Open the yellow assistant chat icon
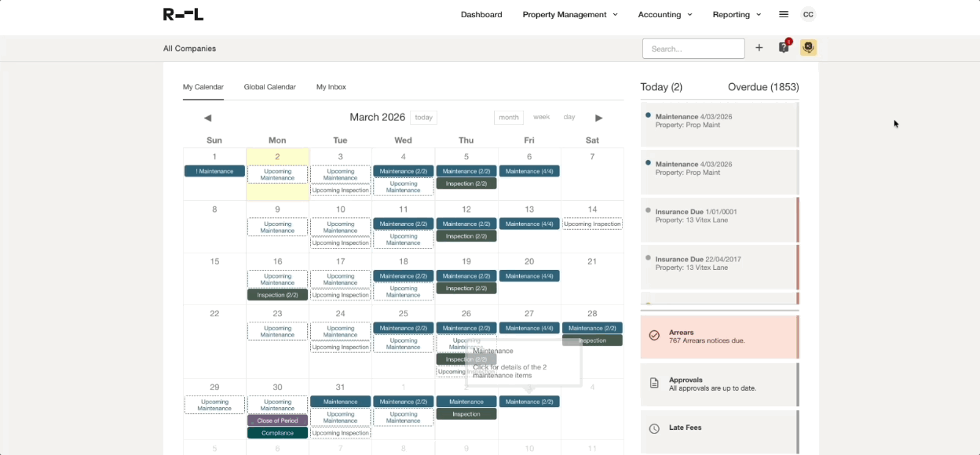The image size is (980, 455). pyautogui.click(x=808, y=48)
